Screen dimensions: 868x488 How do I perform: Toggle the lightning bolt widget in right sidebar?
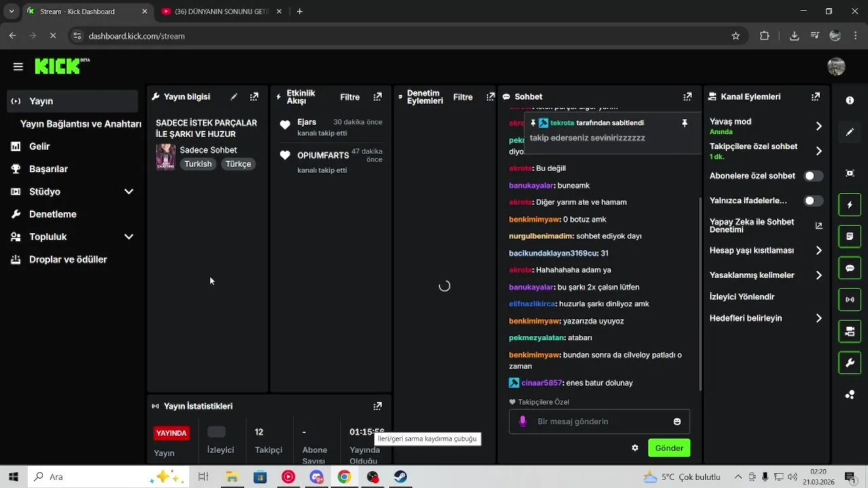point(850,205)
